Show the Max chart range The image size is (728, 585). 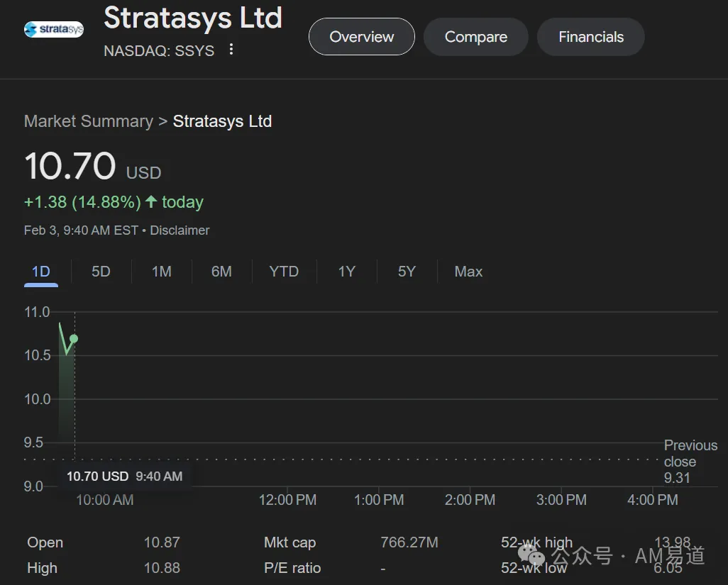pyautogui.click(x=468, y=272)
